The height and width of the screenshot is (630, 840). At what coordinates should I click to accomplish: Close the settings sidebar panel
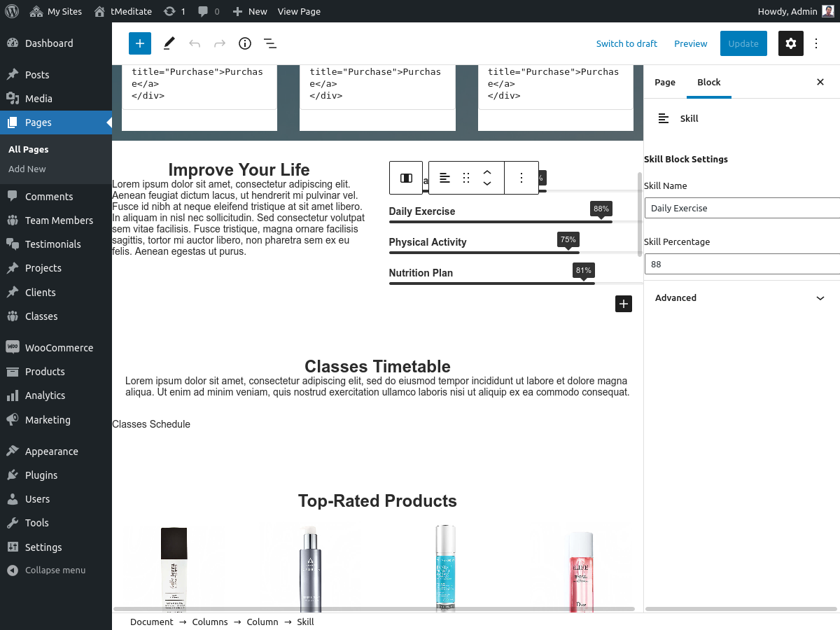click(x=820, y=82)
